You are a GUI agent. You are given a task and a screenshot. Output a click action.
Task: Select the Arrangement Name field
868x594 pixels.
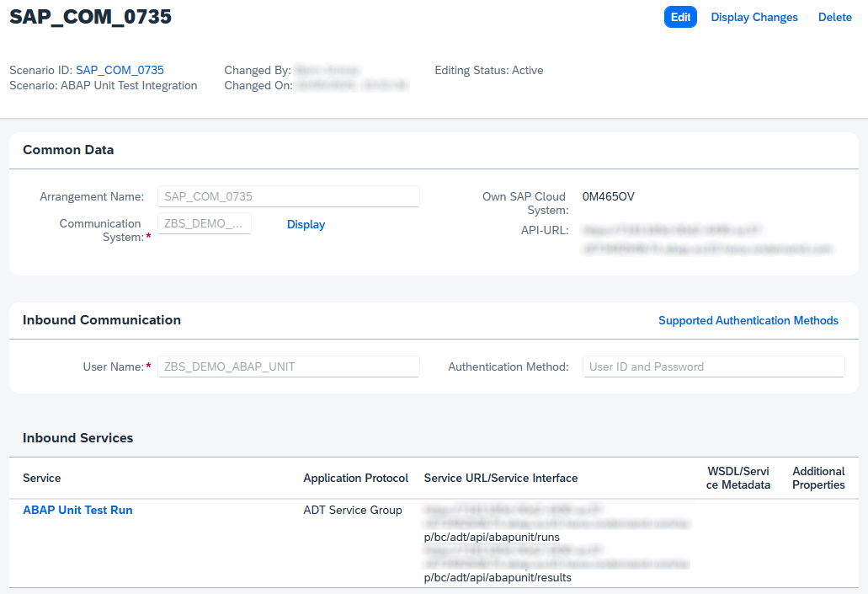click(289, 196)
